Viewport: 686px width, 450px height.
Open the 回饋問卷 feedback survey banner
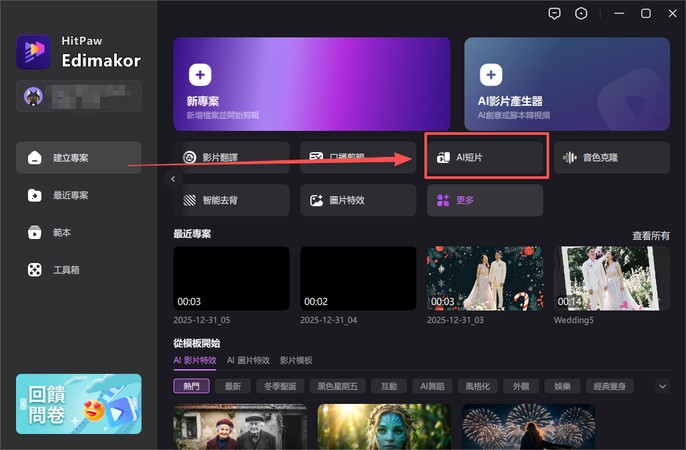[x=79, y=404]
